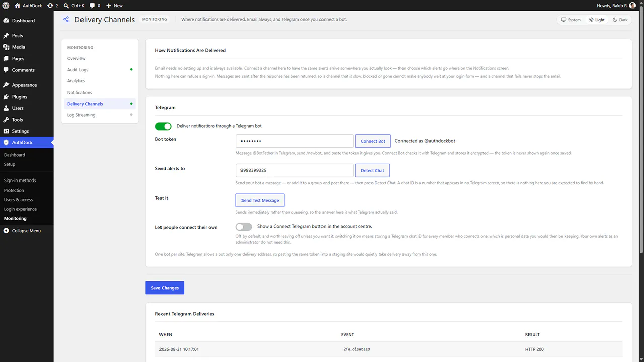
Task: Click the Dashboard gauge icon in sidebar
Action: [6, 21]
